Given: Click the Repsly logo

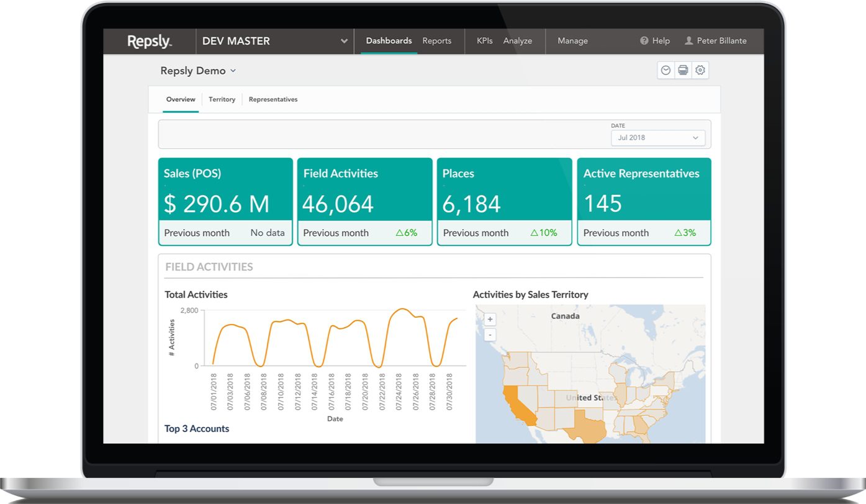Looking at the screenshot, I should (149, 41).
